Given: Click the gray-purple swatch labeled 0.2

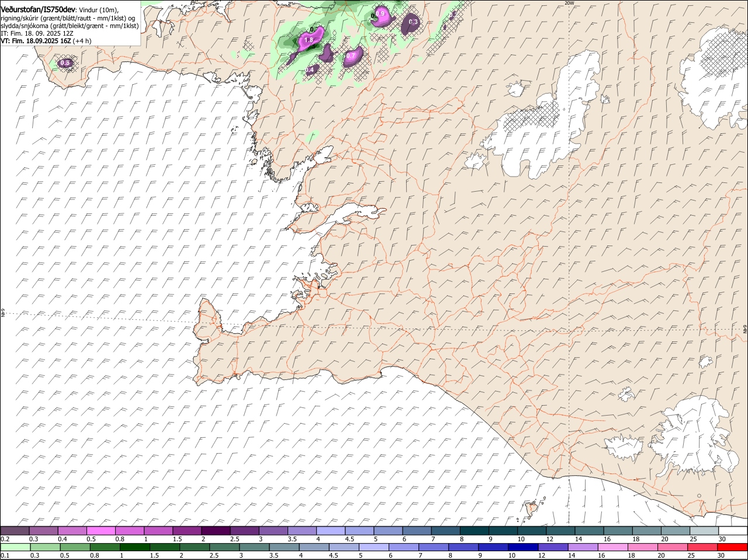Looking at the screenshot, I should (x=15, y=530).
